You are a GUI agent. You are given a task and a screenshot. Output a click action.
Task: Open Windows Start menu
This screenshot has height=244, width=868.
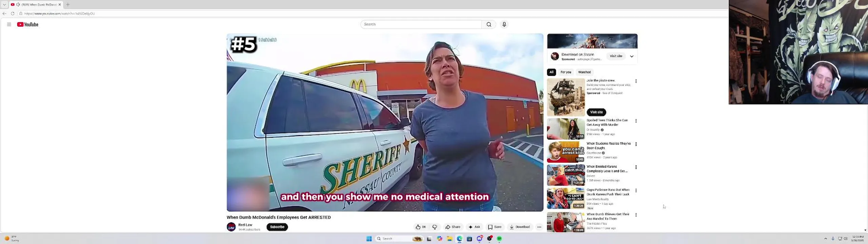pos(369,239)
